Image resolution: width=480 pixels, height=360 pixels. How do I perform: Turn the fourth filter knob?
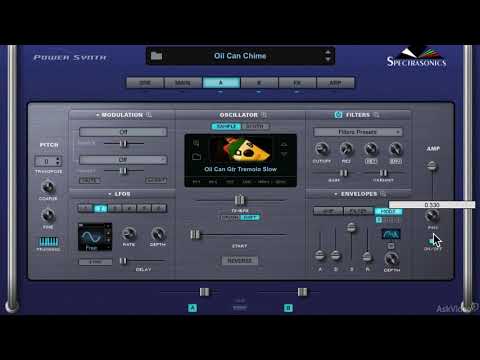(395, 149)
